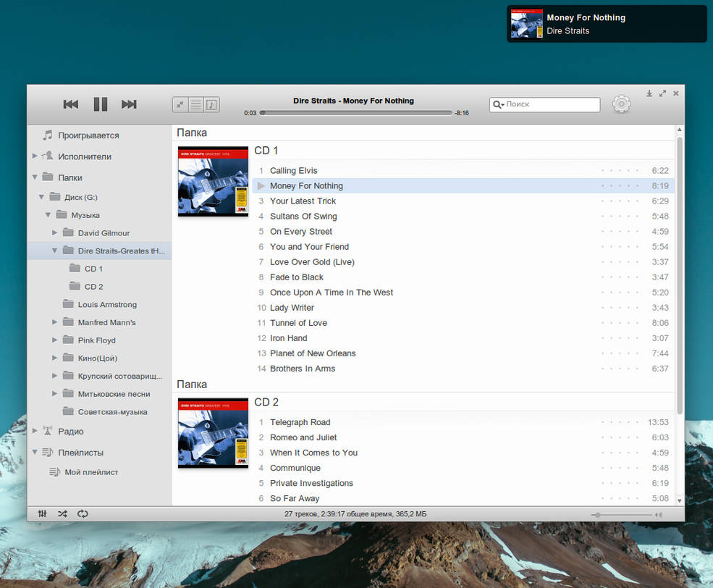
Task: Click the track list vertical scrollbar
Action: tap(680, 275)
